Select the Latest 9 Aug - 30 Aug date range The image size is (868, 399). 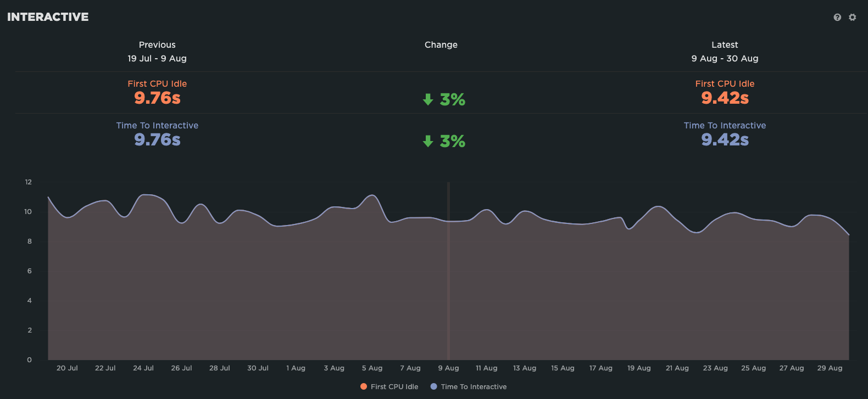[725, 59]
